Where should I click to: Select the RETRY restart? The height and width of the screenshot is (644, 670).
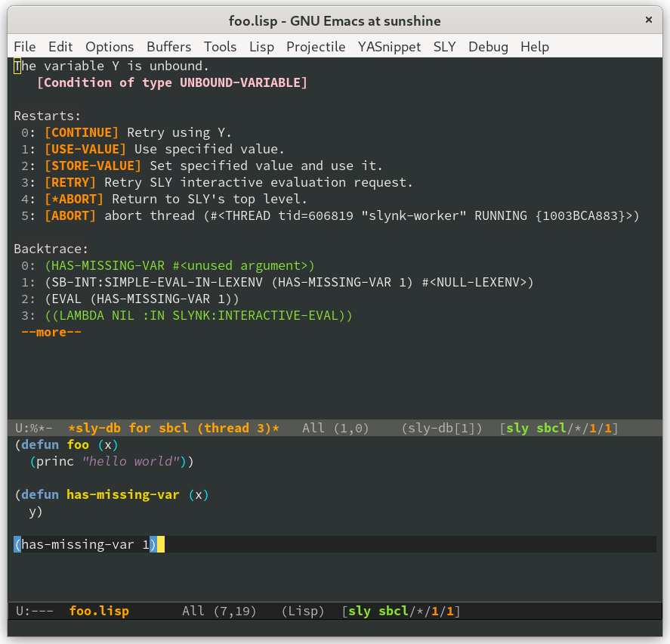[x=70, y=183]
